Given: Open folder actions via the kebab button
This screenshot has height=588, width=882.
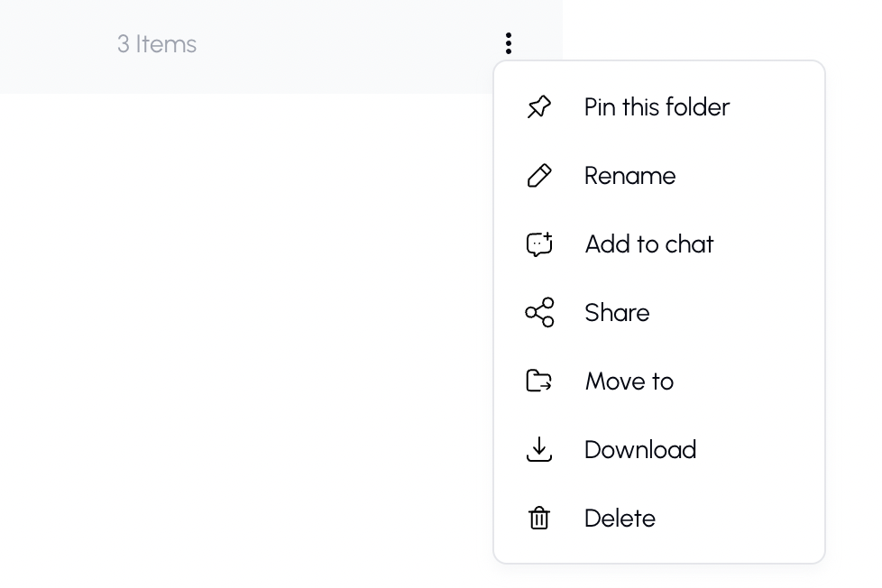Looking at the screenshot, I should pyautogui.click(x=509, y=42).
